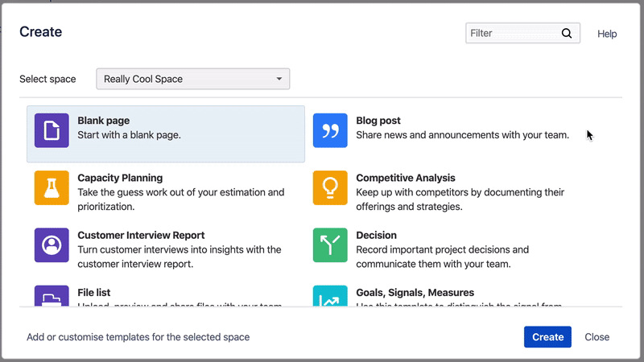Click the Decision fork arrow icon
Image resolution: width=644 pixels, height=362 pixels.
point(330,245)
